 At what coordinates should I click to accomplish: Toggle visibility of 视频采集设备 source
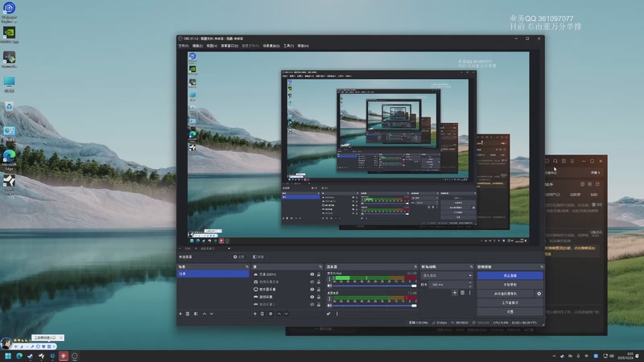click(312, 282)
